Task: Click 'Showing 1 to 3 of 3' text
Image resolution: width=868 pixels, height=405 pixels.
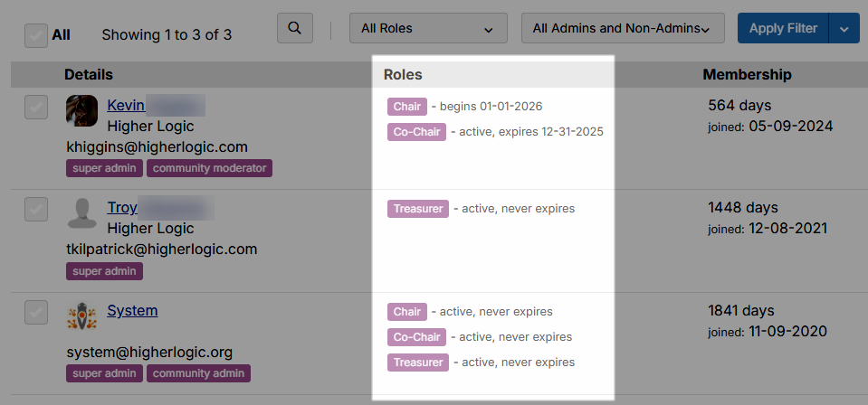Action: (167, 35)
